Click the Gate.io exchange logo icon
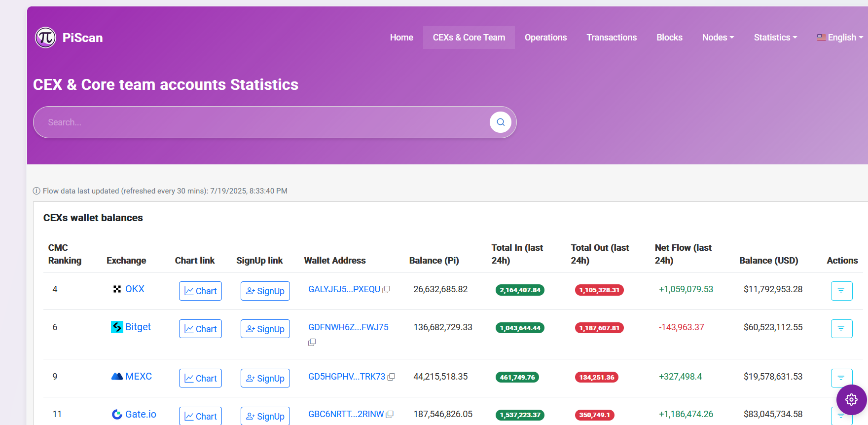Screen dimensions: 868x425 pyautogui.click(x=117, y=414)
